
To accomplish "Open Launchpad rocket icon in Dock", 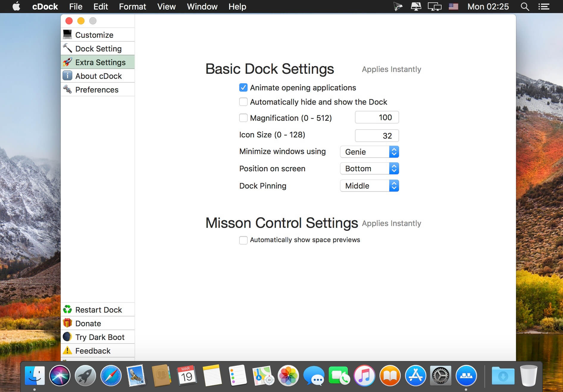I will [x=85, y=376].
